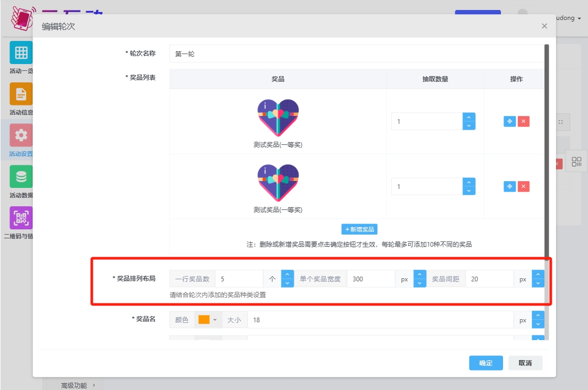This screenshot has height=390, width=588.
Task: Delete the first prize with red X button
Action: [x=523, y=121]
